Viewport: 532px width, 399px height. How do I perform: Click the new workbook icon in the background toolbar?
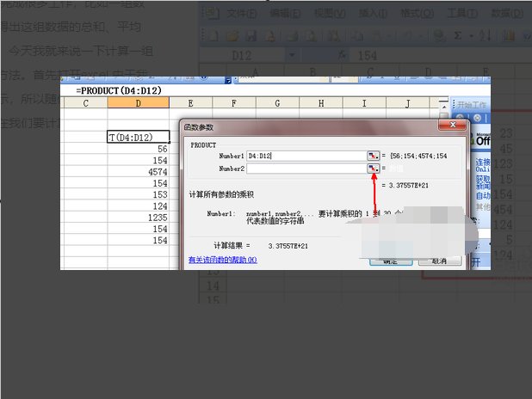click(213, 35)
